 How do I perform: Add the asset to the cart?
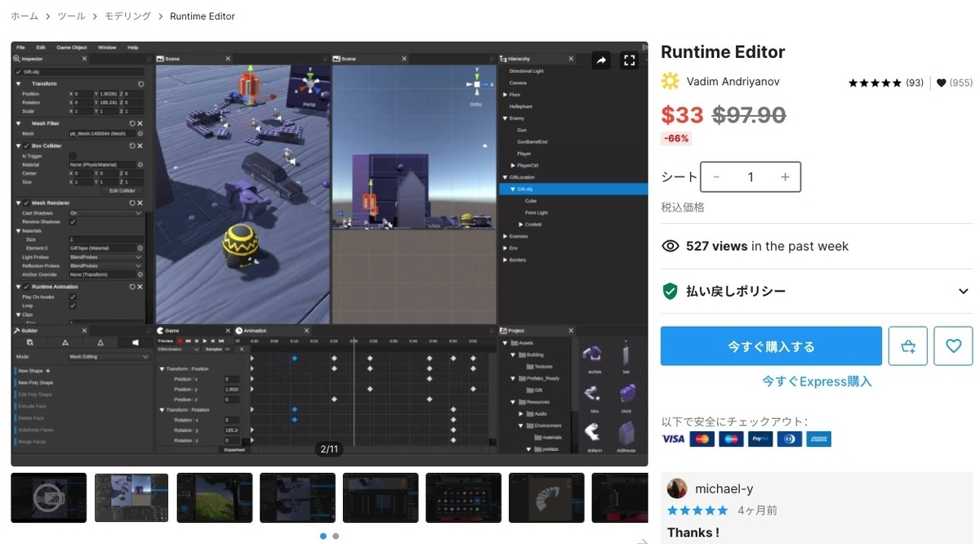click(908, 346)
